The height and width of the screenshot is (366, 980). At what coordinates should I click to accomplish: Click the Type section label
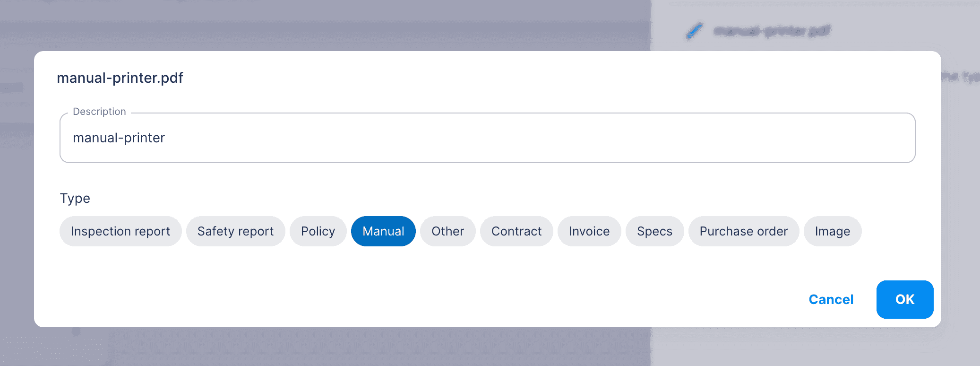pos(75,199)
